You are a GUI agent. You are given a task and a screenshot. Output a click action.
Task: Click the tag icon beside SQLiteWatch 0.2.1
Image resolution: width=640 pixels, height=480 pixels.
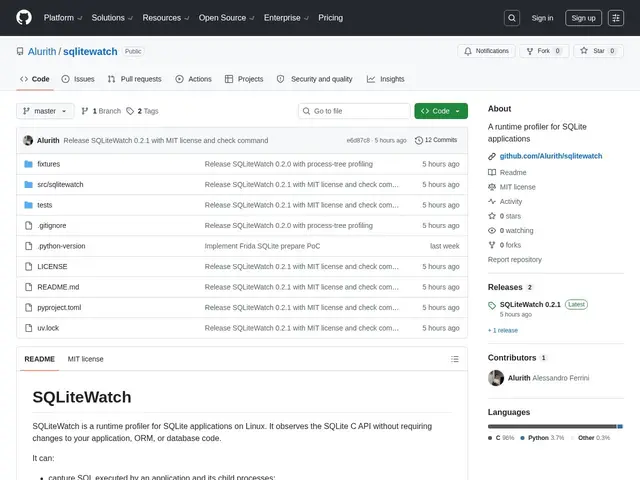point(492,305)
